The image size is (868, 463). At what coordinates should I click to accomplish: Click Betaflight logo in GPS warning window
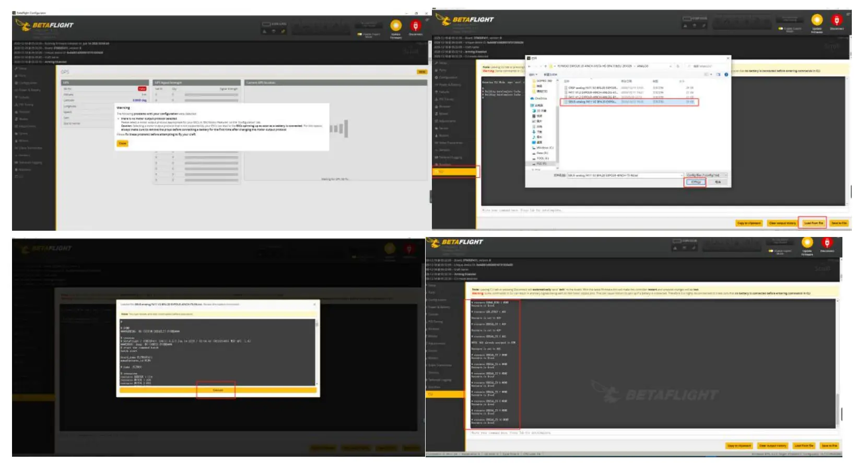tap(45, 25)
